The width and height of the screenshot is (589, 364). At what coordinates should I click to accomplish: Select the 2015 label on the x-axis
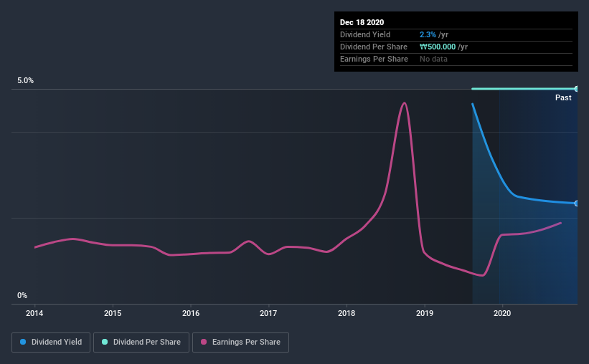pyautogui.click(x=113, y=313)
